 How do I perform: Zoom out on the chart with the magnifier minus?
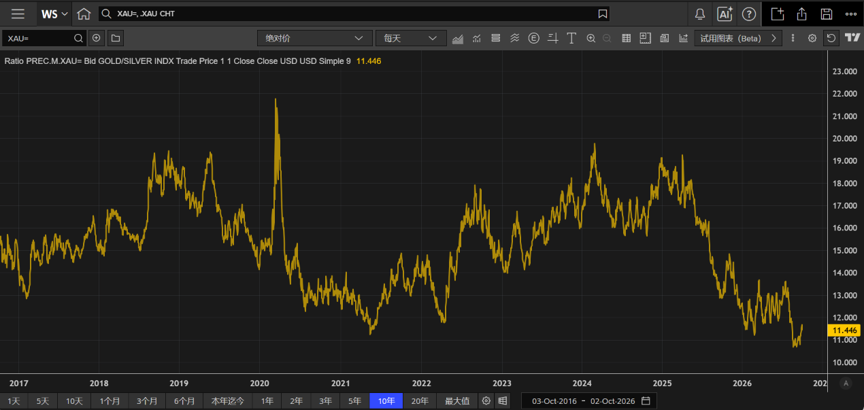coord(607,38)
